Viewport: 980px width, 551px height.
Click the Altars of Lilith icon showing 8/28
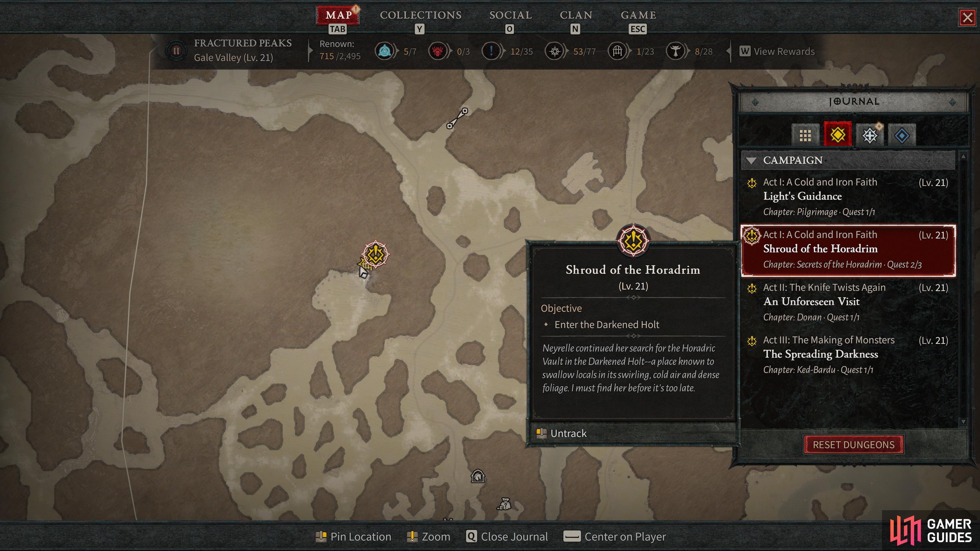[676, 51]
